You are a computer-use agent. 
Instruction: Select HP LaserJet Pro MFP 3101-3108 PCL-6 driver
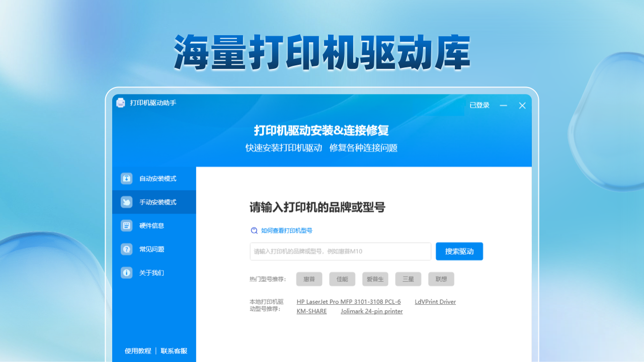[349, 302]
